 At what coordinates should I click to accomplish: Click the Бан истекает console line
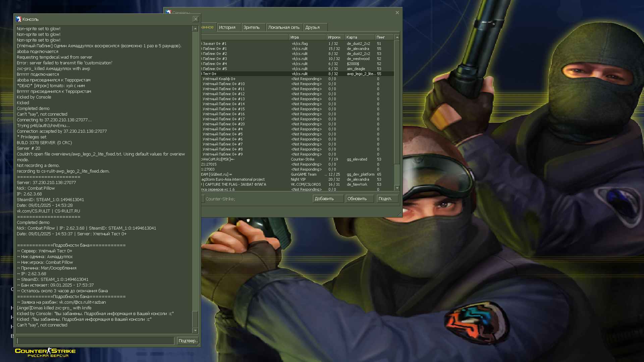(x=55, y=285)
